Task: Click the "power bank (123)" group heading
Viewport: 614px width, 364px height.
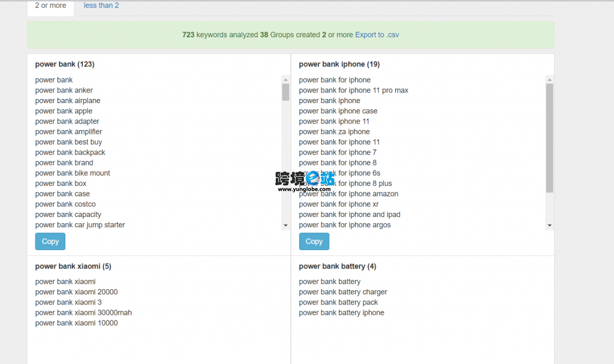Action: [65, 64]
